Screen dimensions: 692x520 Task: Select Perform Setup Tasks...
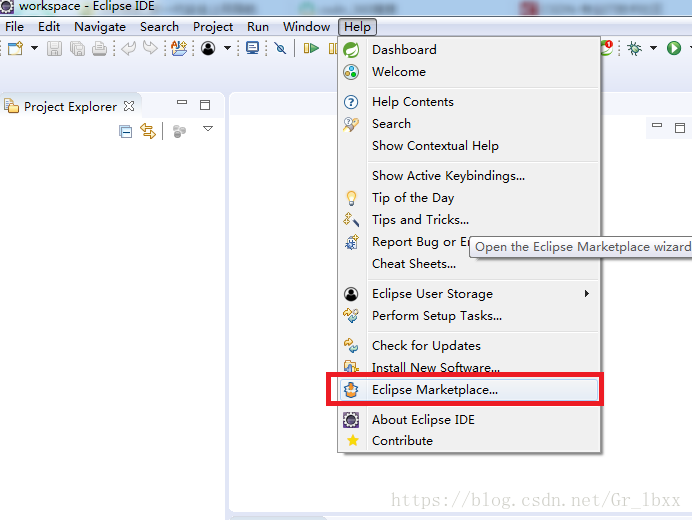(469, 316)
